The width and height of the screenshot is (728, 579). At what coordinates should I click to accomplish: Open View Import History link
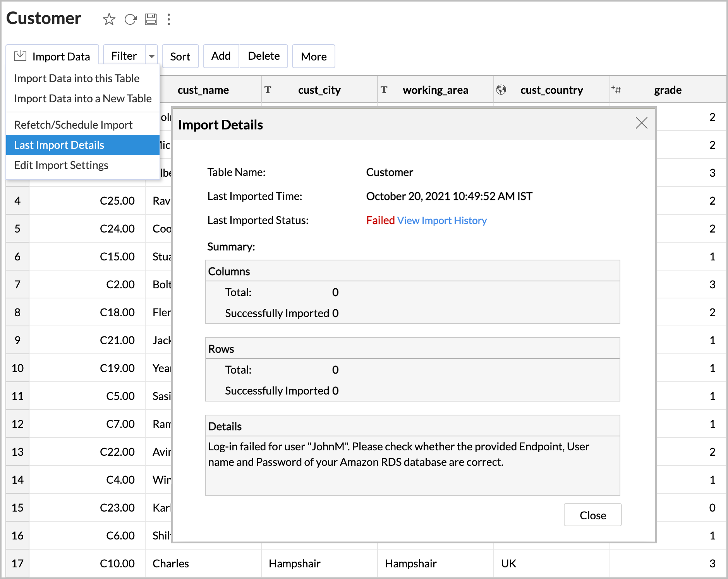point(441,220)
